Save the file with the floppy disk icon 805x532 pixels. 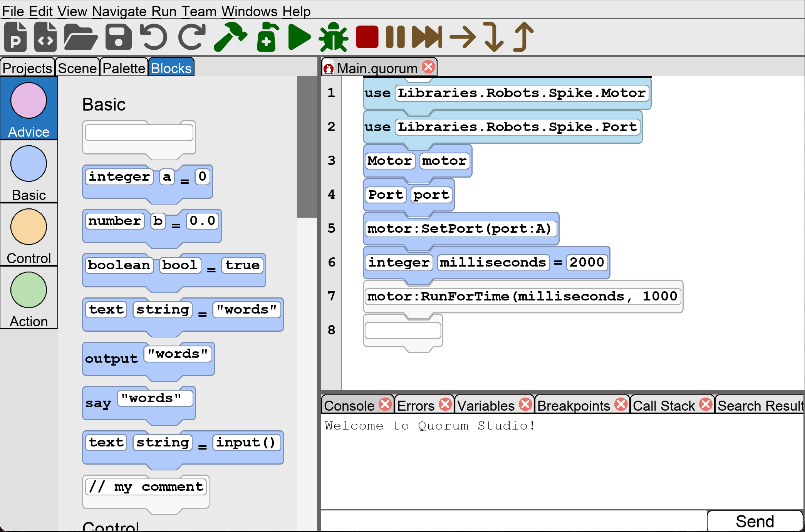(x=118, y=37)
